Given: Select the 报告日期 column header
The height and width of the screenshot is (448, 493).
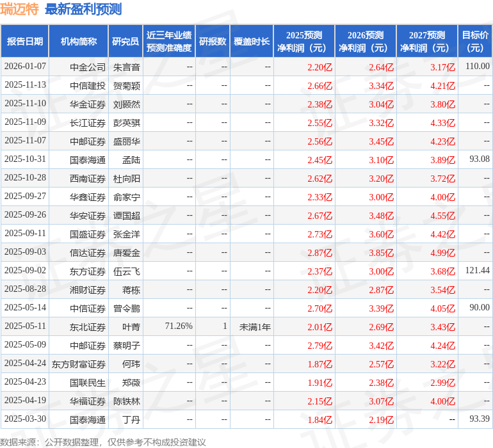Looking at the screenshot, I should click(x=25, y=41).
